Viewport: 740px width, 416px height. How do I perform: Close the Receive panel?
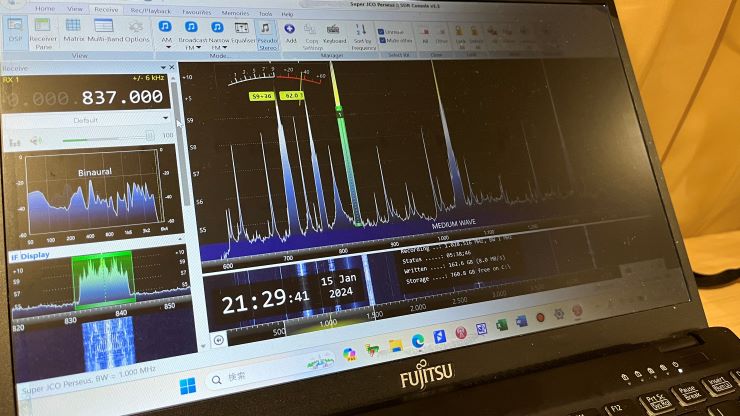tap(172, 68)
